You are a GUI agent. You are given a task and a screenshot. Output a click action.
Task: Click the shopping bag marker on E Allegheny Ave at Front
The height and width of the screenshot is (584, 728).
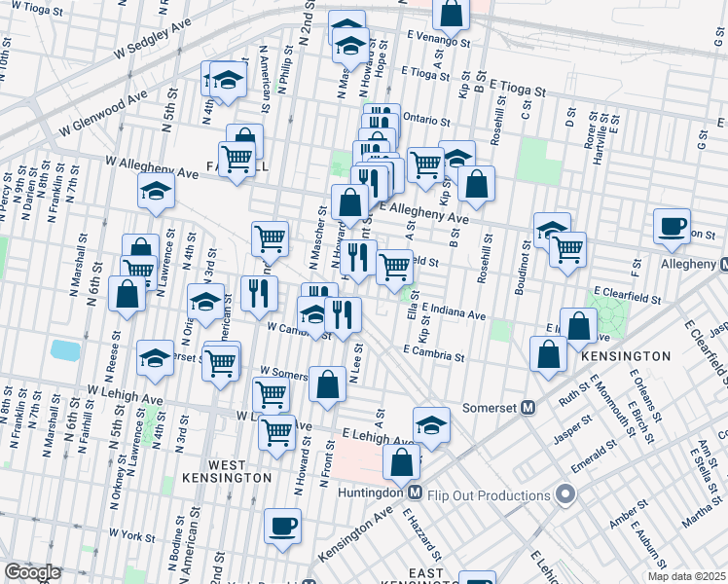[x=350, y=204]
